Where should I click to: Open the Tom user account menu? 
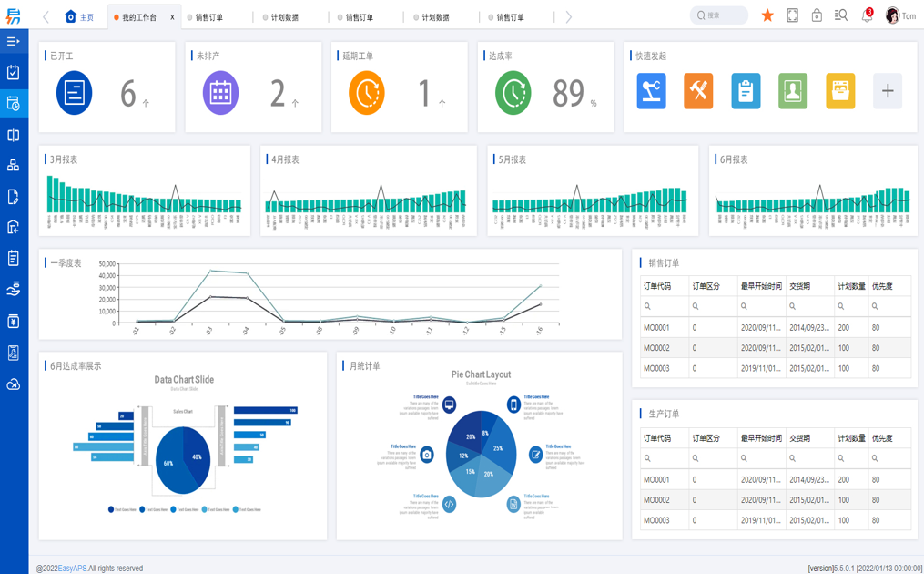pyautogui.click(x=899, y=15)
